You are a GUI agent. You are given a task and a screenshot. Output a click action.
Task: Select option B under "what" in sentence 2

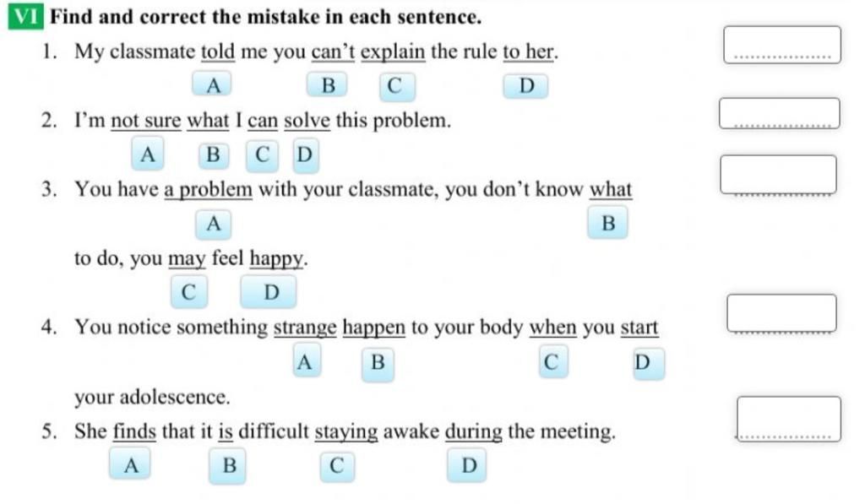(214, 154)
